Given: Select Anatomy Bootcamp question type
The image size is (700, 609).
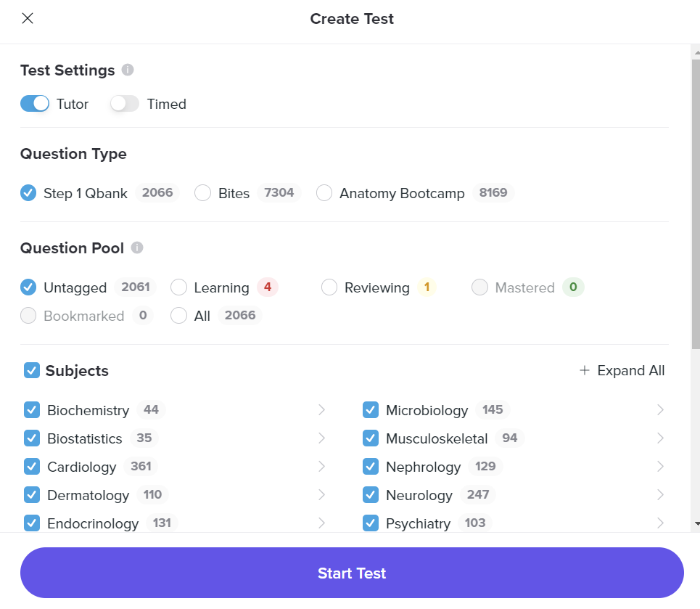Looking at the screenshot, I should pyautogui.click(x=324, y=193).
